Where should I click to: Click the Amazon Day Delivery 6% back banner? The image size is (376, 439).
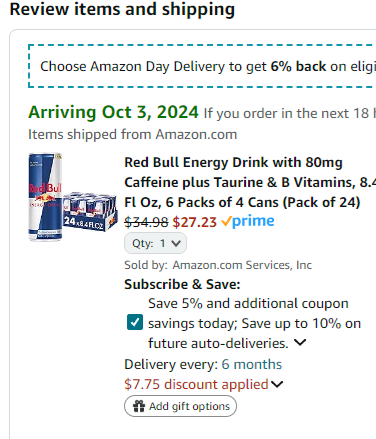(202, 66)
